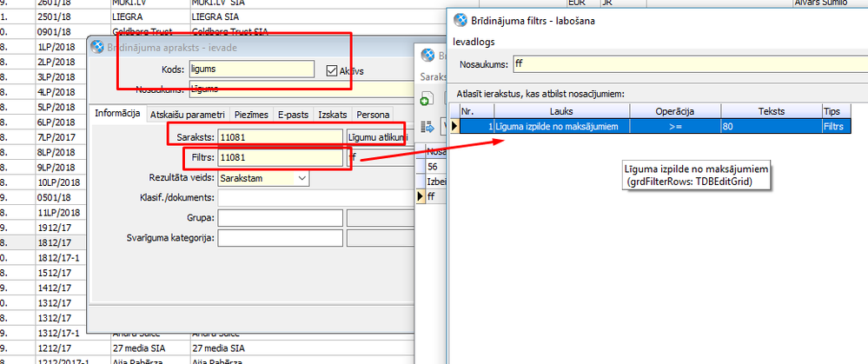Click the Nr. column header
Screen dimensions: 868x364
point(477,111)
